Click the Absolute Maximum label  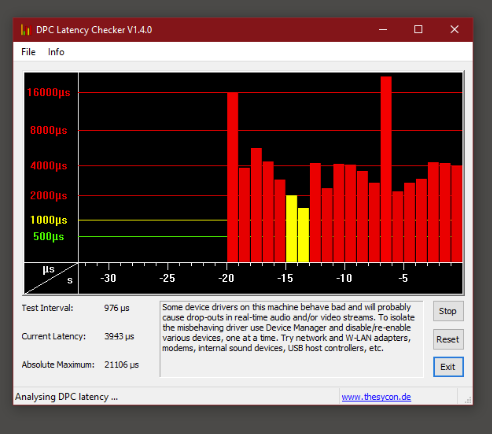pyautogui.click(x=58, y=365)
